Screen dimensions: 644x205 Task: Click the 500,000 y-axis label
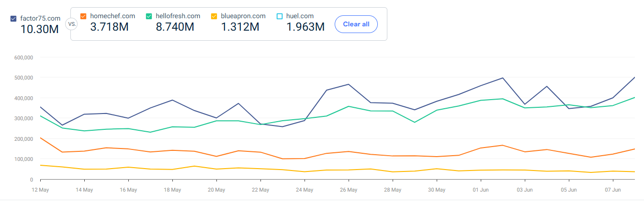(23, 78)
